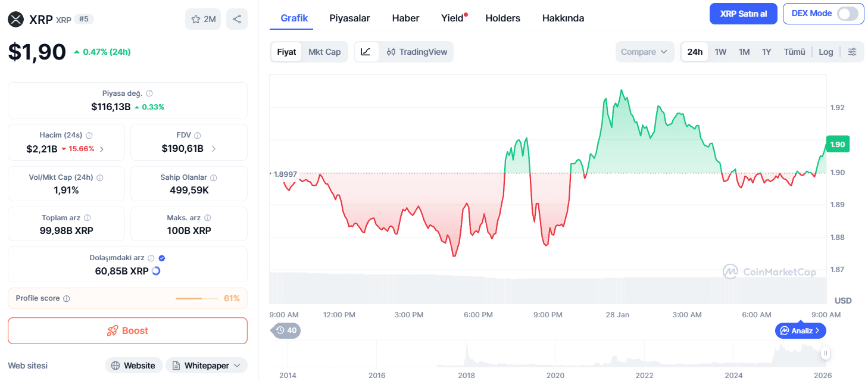This screenshot has width=868, height=381.
Task: Open the Piyasalar tab
Action: pyautogui.click(x=349, y=18)
